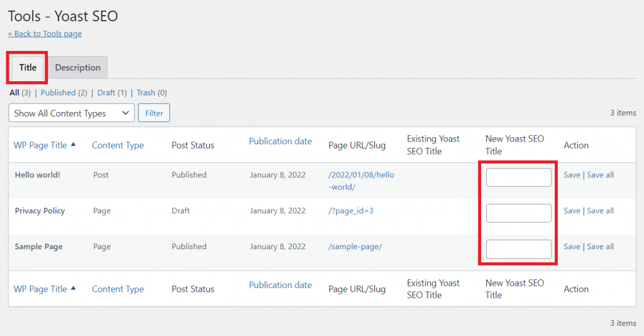Image resolution: width=644 pixels, height=336 pixels.
Task: Filter by Published posts
Action: [x=58, y=93]
